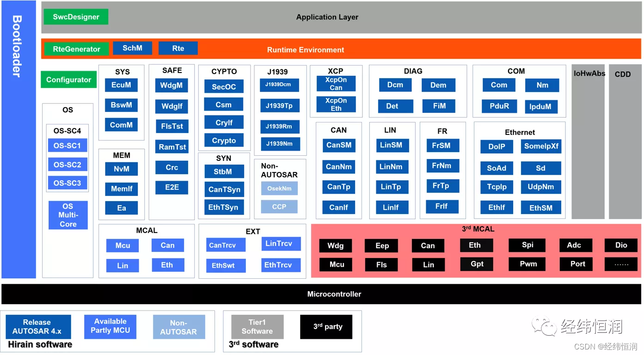Expand the CDD column
644x355 pixels.
[623, 139]
